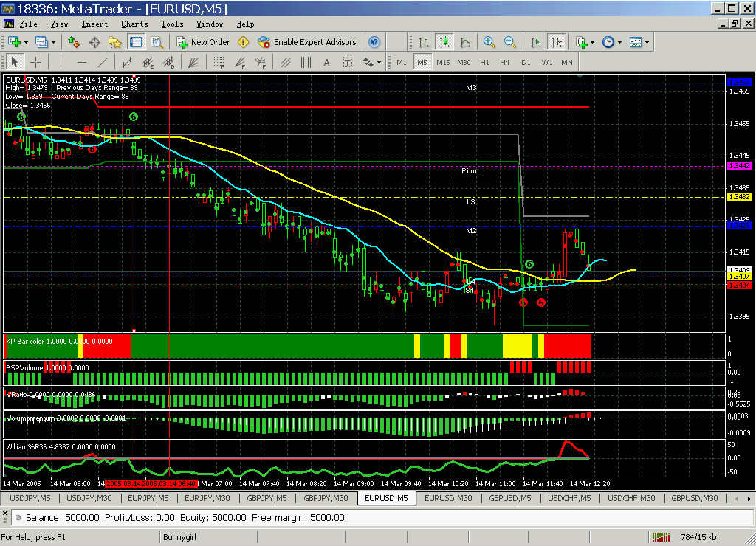Click the yellow warning diamond icon
The height and width of the screenshot is (546, 756).
pos(244,42)
